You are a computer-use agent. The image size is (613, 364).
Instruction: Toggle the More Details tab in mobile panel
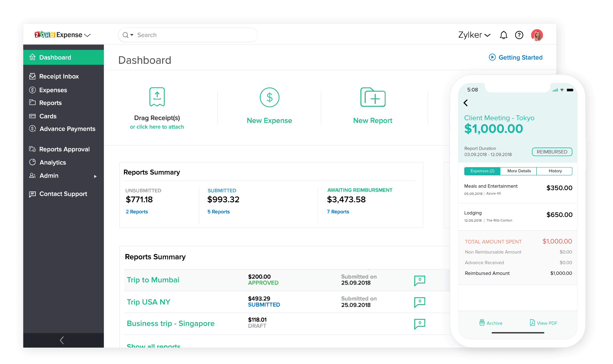pyautogui.click(x=519, y=171)
